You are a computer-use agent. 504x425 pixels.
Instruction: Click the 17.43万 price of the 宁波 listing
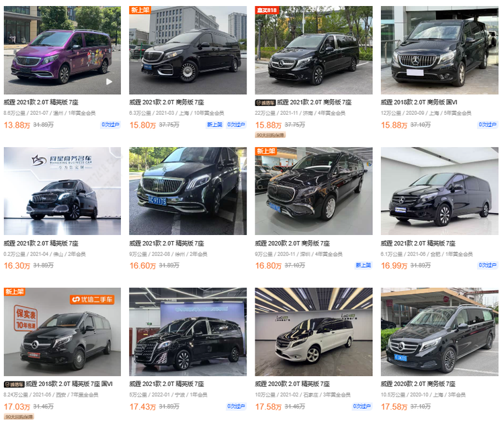[x=142, y=407]
